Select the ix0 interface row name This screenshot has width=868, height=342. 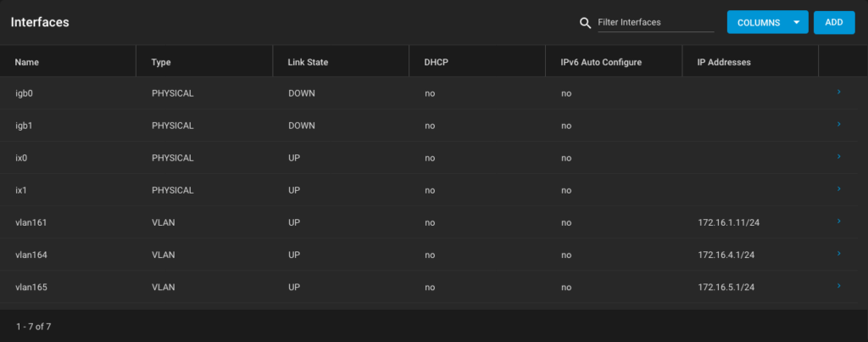pyautogui.click(x=22, y=158)
